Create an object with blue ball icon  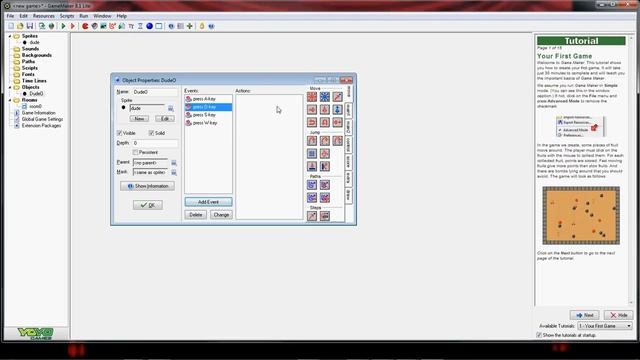(x=149, y=26)
